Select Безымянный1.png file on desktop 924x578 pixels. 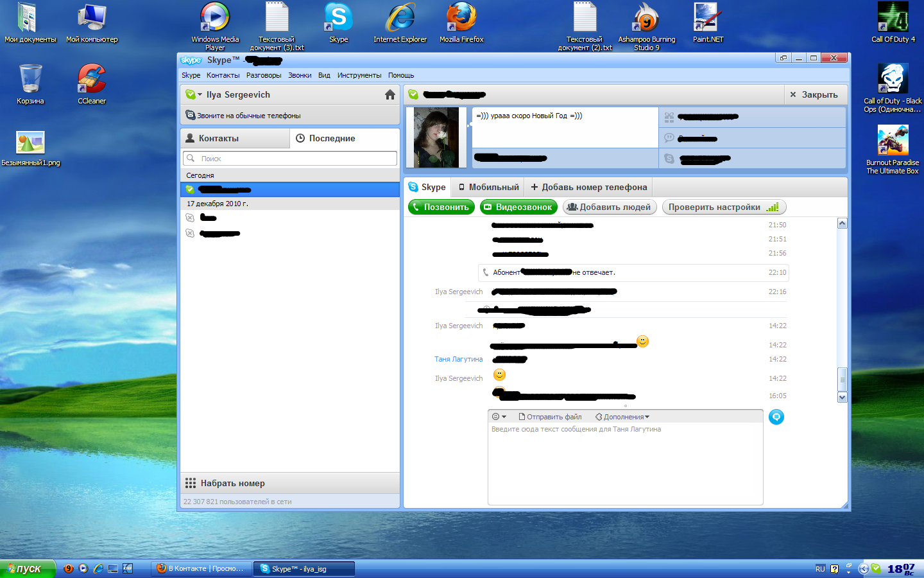tap(30, 148)
